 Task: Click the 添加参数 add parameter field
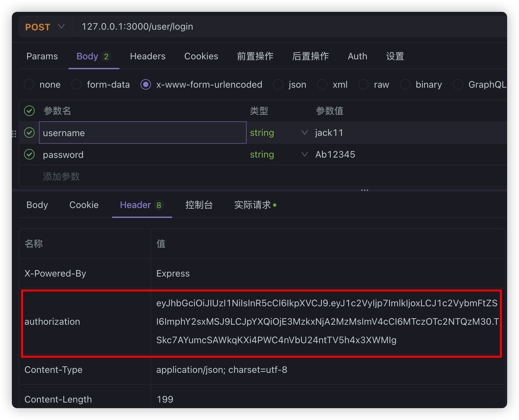pos(61,176)
